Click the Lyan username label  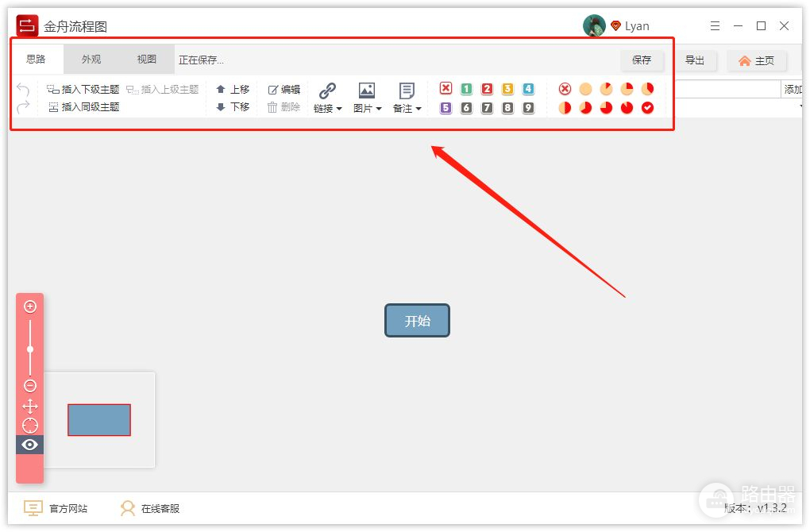point(637,26)
